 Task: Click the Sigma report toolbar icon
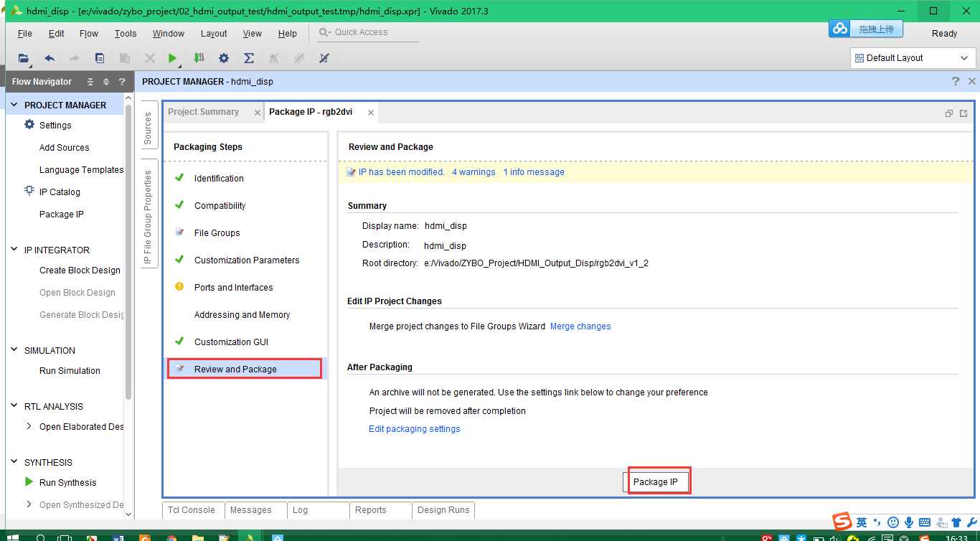(249, 58)
